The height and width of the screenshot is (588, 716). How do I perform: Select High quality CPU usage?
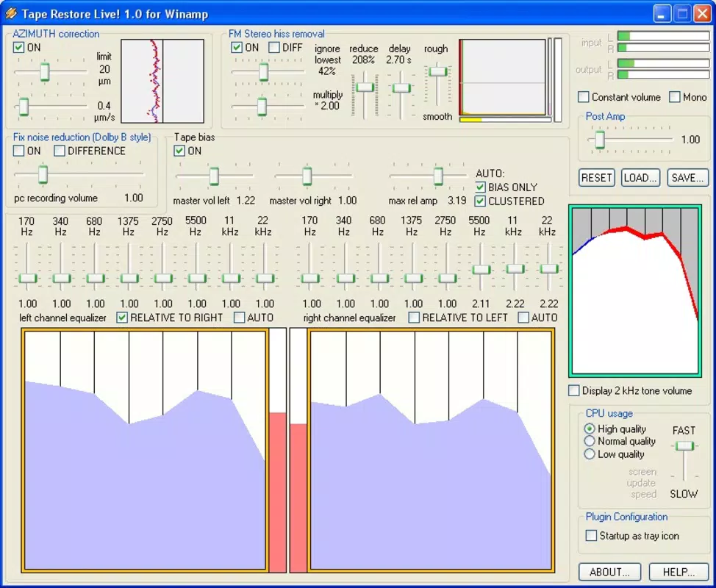coord(590,429)
